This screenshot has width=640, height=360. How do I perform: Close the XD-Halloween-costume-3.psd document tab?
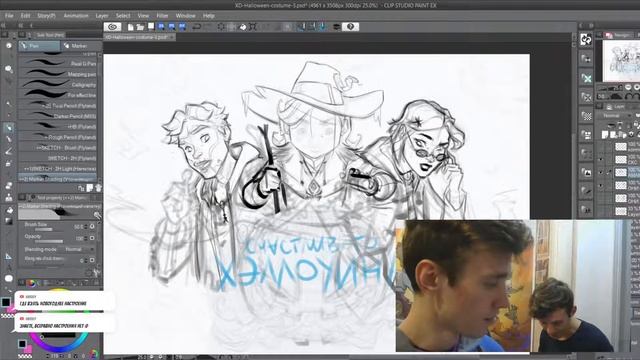(172, 37)
